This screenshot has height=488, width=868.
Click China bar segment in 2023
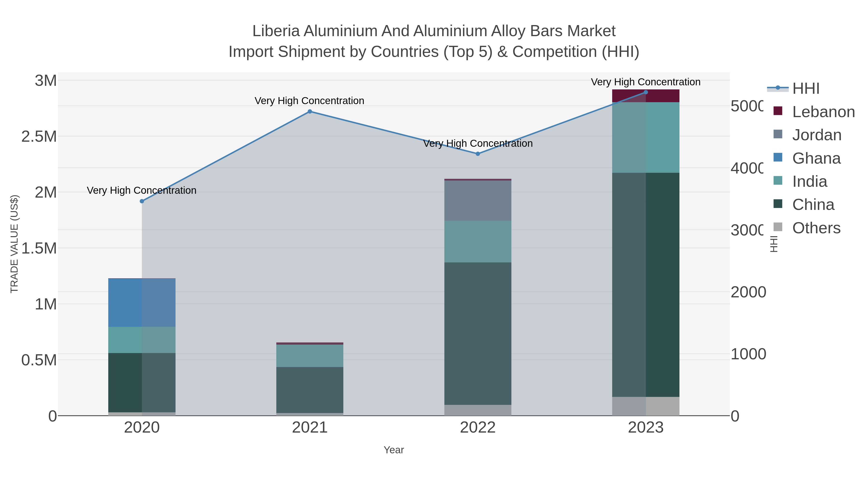pyautogui.click(x=646, y=285)
